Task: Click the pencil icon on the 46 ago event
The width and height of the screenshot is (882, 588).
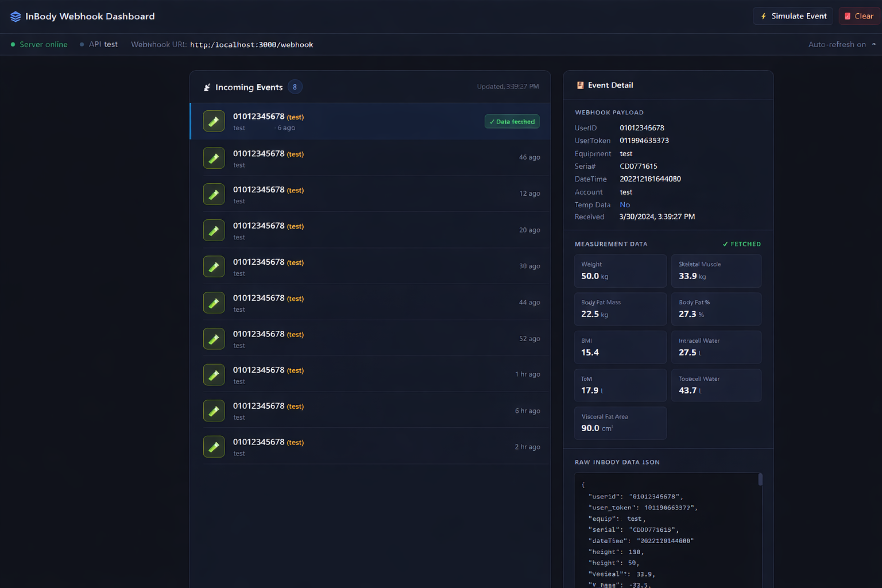Action: [x=214, y=158]
